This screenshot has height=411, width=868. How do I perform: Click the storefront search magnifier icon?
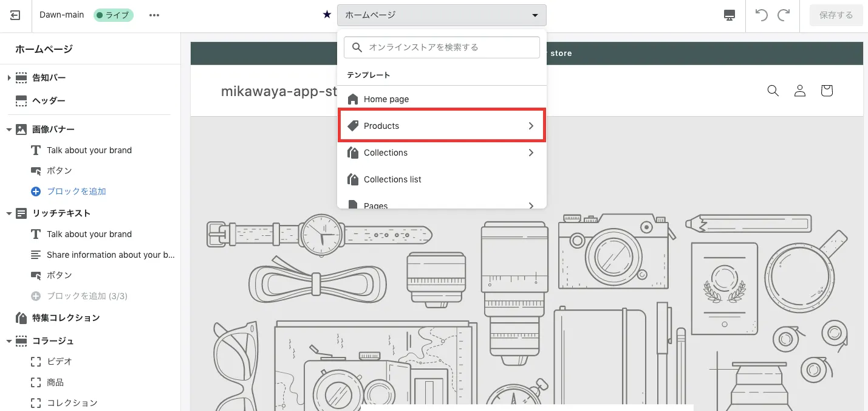pyautogui.click(x=773, y=91)
